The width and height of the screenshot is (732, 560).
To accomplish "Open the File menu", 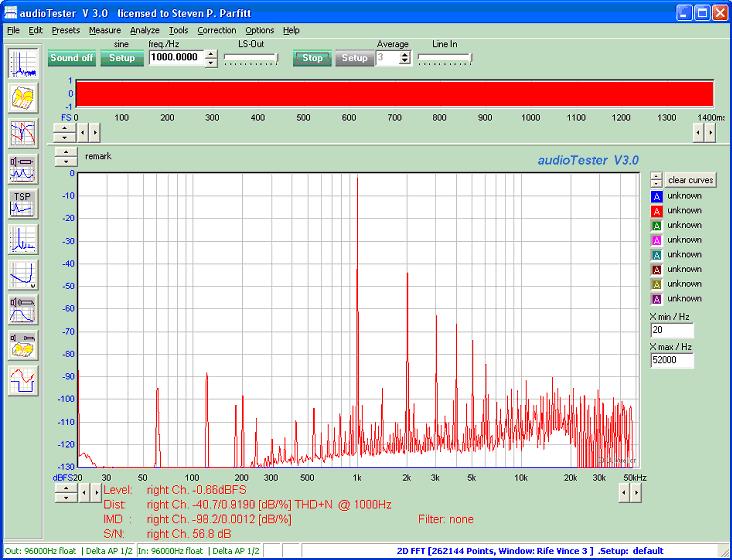I will coord(13,30).
